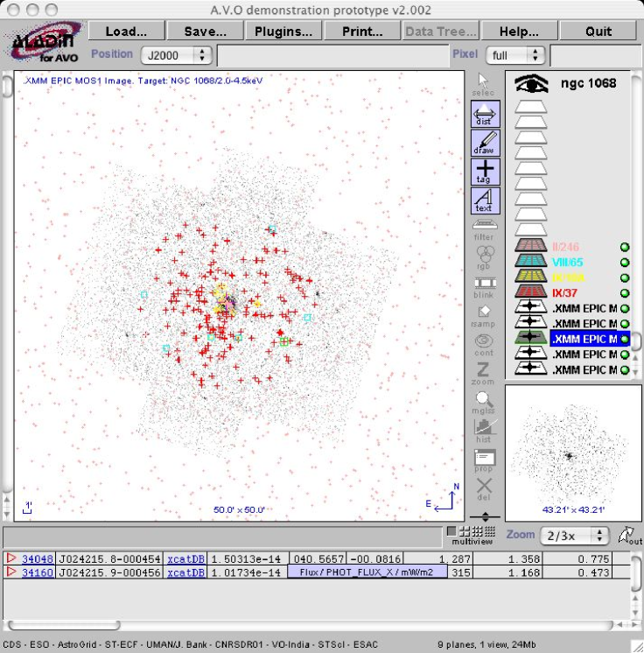Open the Zoom 2/3x dropdown

point(574,536)
